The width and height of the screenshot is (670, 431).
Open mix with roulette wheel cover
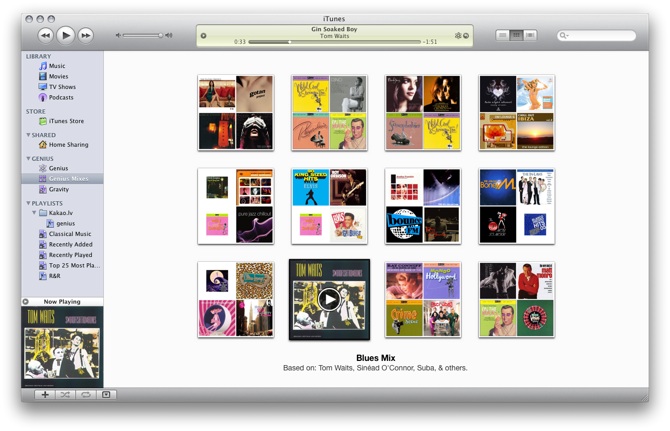pyautogui.click(x=517, y=300)
